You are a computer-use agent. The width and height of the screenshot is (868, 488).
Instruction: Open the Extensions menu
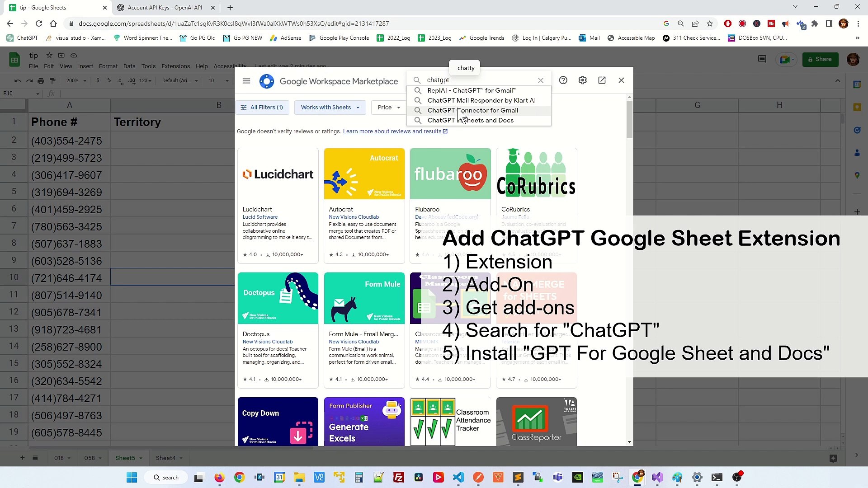[x=175, y=66]
